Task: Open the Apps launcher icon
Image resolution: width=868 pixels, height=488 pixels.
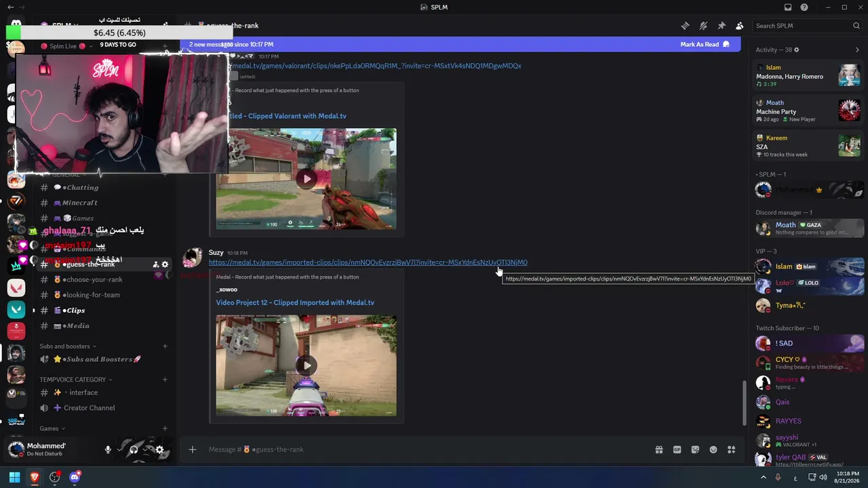Action: [x=731, y=449]
